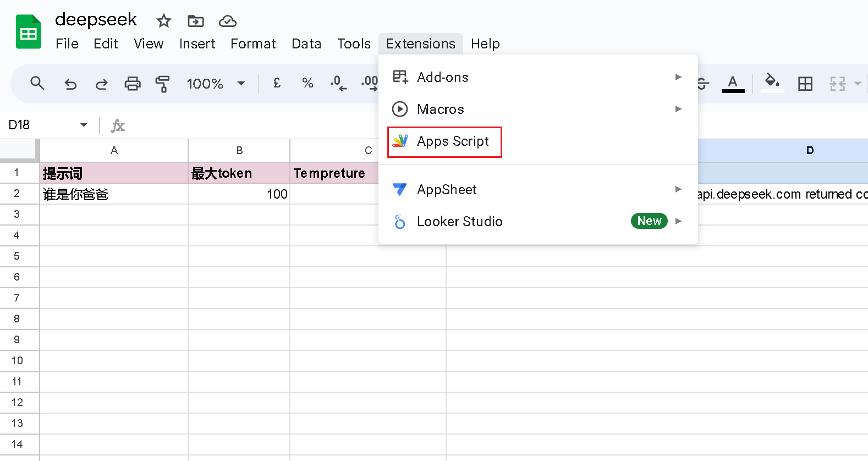Open merge cells options arrow

coord(857,84)
